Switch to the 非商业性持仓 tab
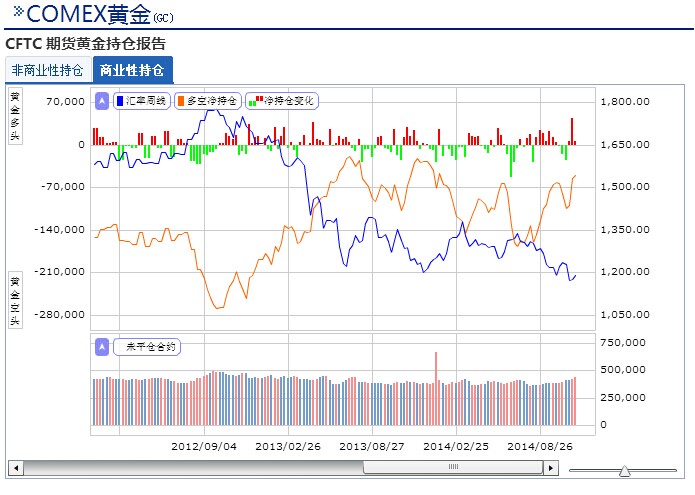The image size is (695, 495). click(47, 70)
